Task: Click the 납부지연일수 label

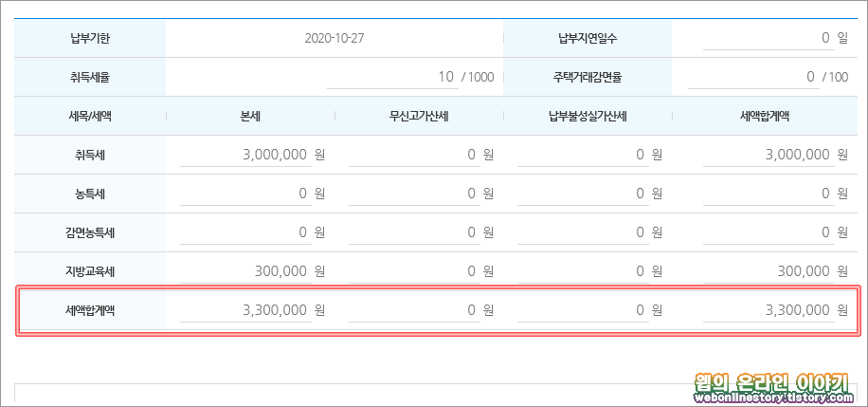Action: point(588,38)
